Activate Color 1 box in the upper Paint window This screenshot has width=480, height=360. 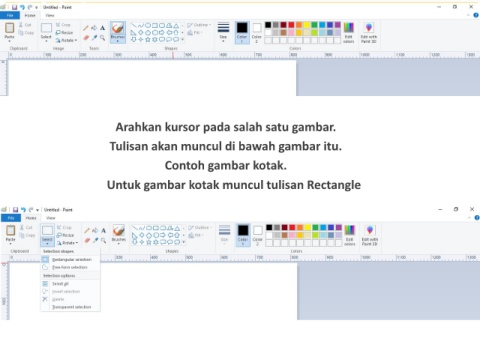(x=242, y=33)
